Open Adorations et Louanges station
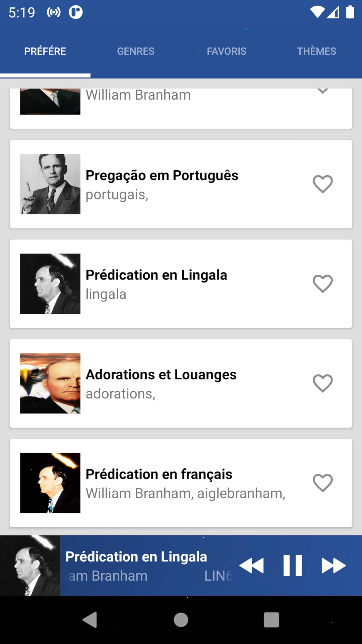 tap(161, 375)
